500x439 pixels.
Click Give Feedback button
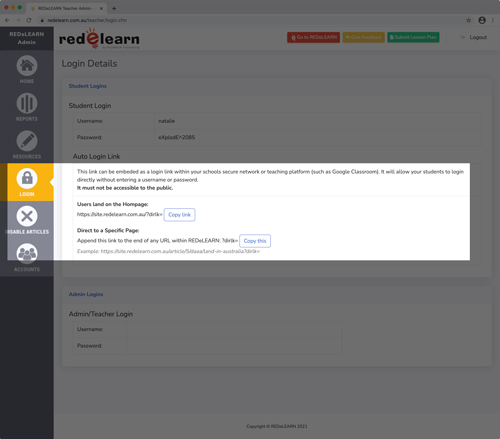tap(364, 37)
